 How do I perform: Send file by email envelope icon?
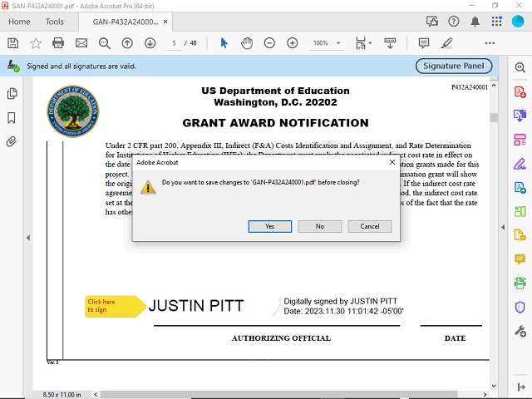tap(81, 43)
